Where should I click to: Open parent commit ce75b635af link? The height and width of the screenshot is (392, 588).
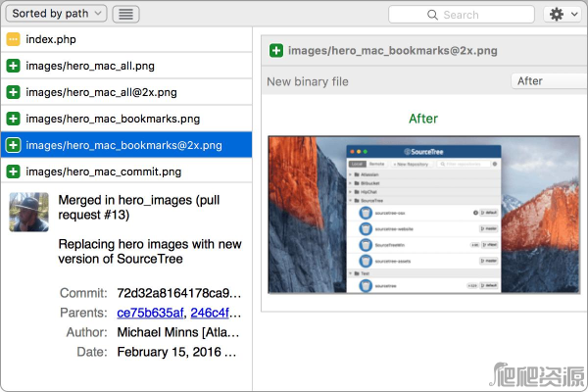point(150,313)
